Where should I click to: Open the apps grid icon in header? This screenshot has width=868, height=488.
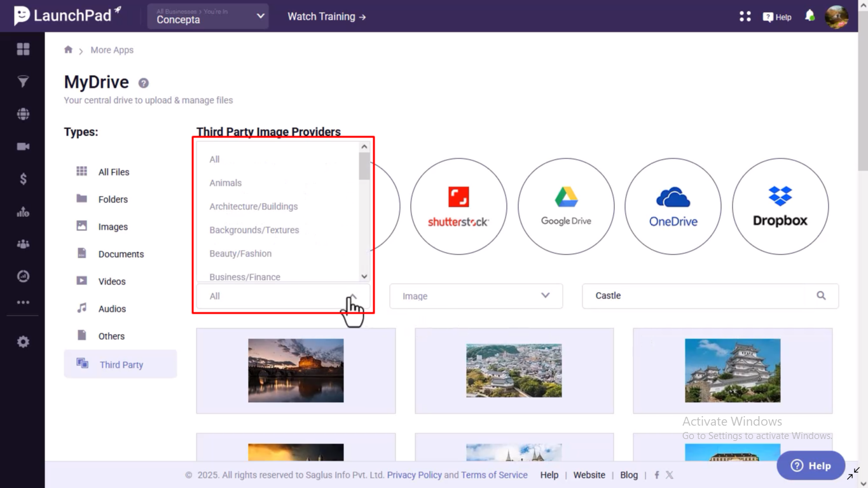(x=745, y=17)
